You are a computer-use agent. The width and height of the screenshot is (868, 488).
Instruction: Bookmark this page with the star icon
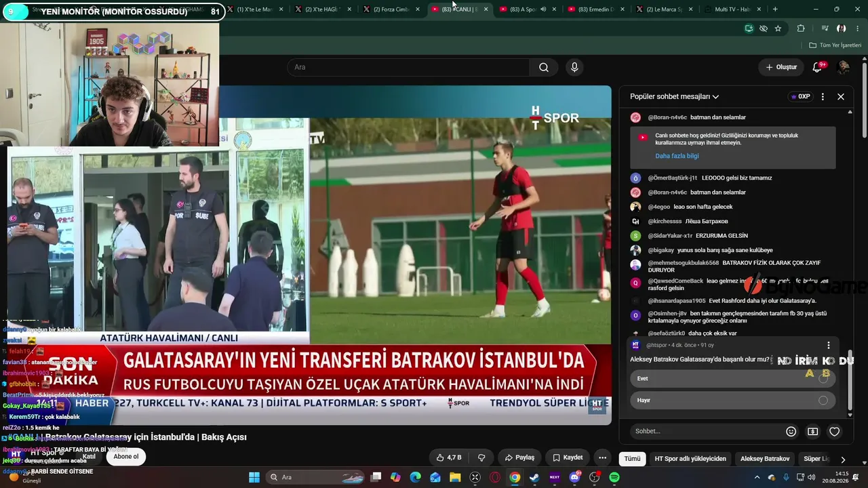[x=778, y=28]
